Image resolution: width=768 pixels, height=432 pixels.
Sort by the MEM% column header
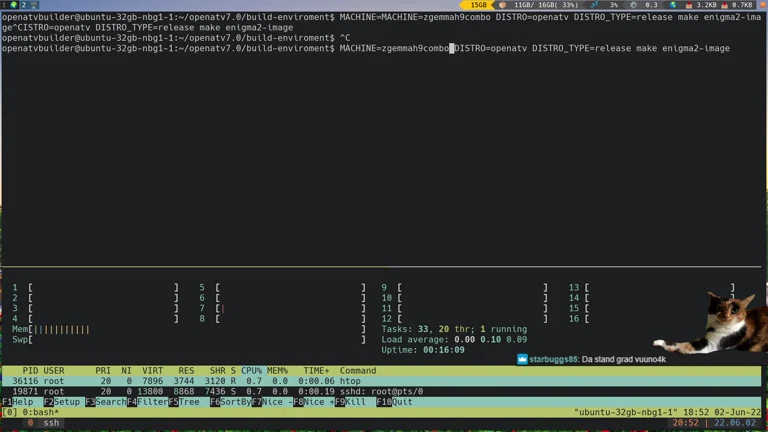point(277,371)
